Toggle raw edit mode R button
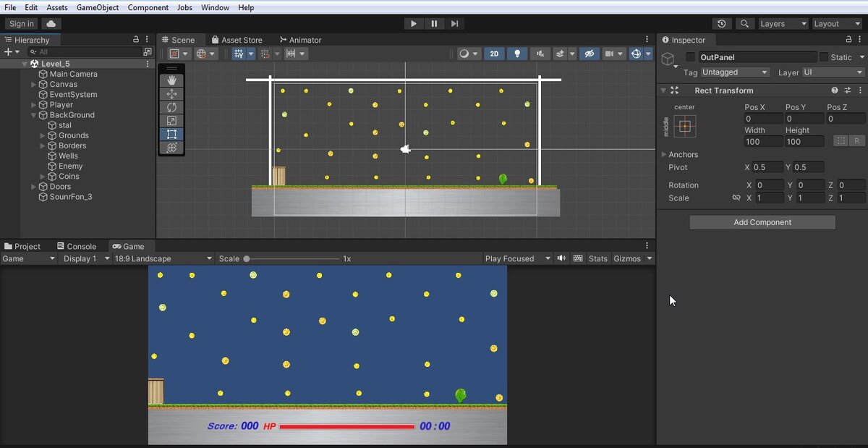Screen dimensions: 868x448 856,140
